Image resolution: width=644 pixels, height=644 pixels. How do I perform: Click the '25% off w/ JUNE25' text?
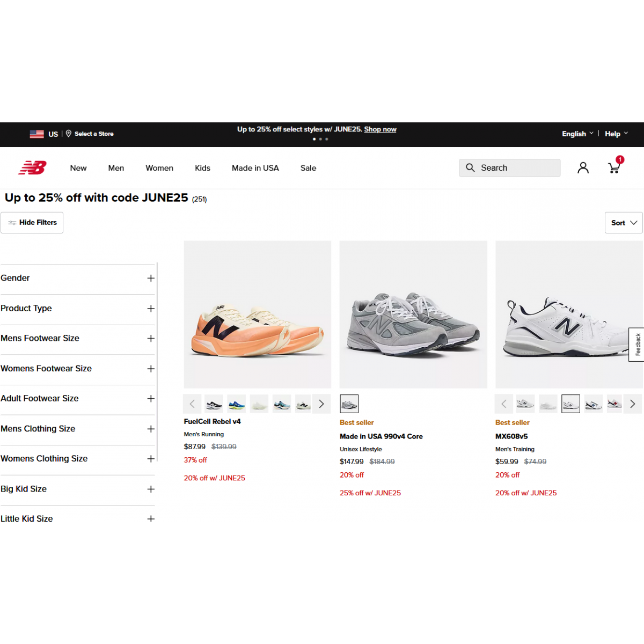click(x=370, y=493)
